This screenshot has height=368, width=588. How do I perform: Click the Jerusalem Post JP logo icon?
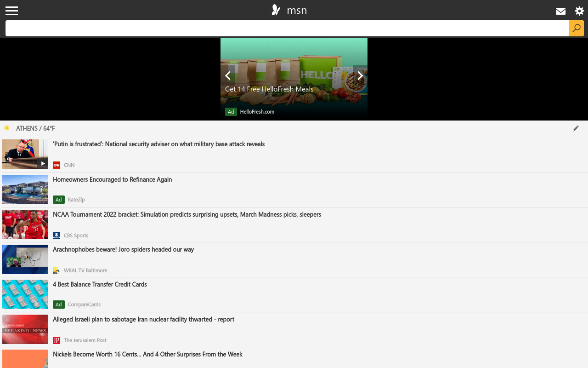pos(57,340)
